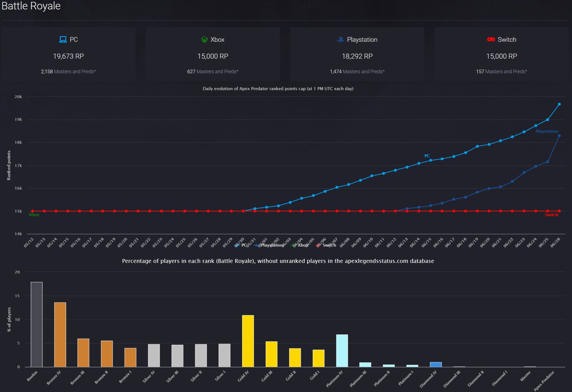Click the 05/12 date axis label
Image resolution: width=572 pixels, height=392 pixels.
[x=29, y=242]
